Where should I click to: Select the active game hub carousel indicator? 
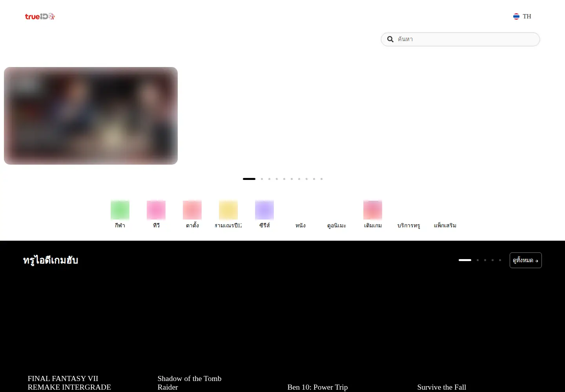click(465, 260)
